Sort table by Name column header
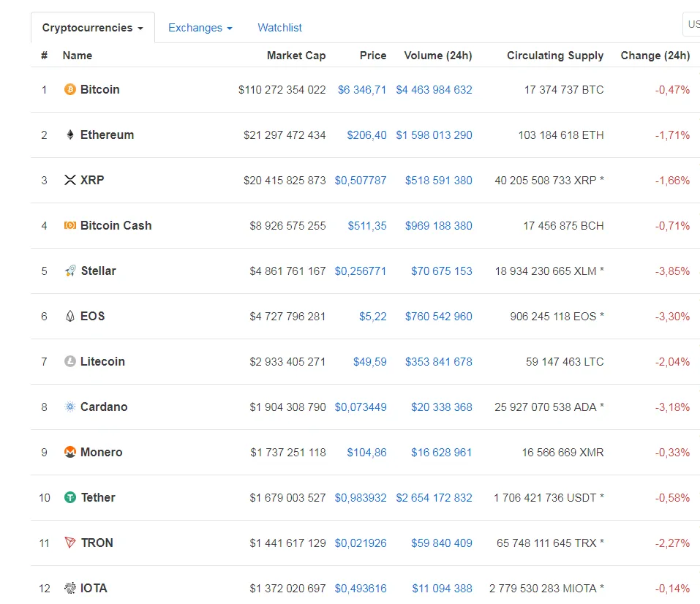The width and height of the screenshot is (700, 604). tap(78, 56)
